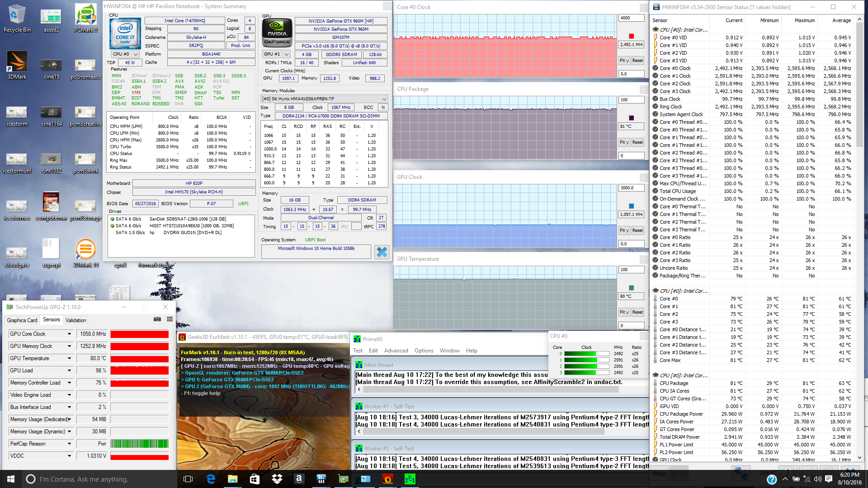Open the Windows Start menu
Viewport: 868px width, 488px height.
(11, 479)
